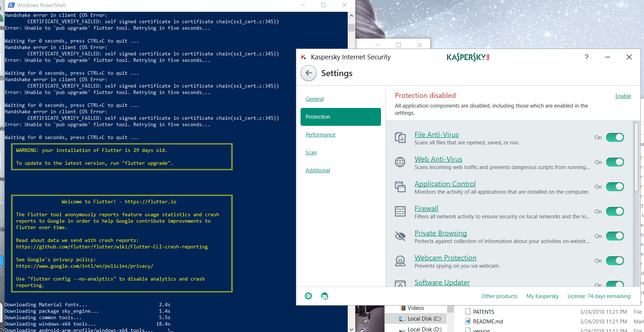Click the README.md file icon

click(468, 321)
